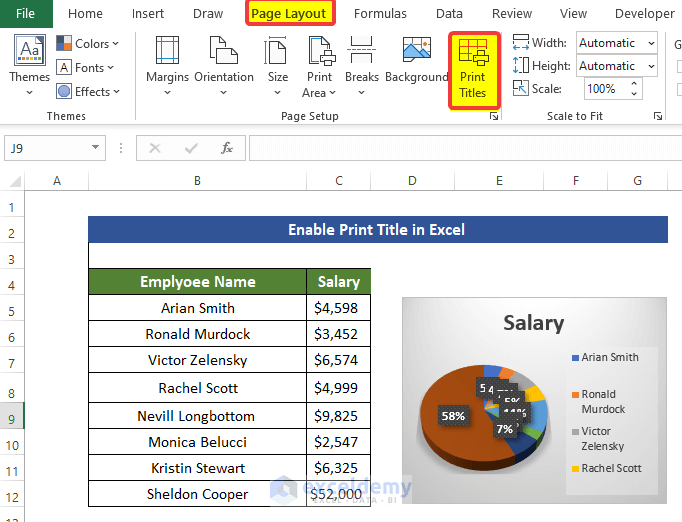Switch to Draw tab
Image resolution: width=682 pixels, height=522 pixels.
208,13
